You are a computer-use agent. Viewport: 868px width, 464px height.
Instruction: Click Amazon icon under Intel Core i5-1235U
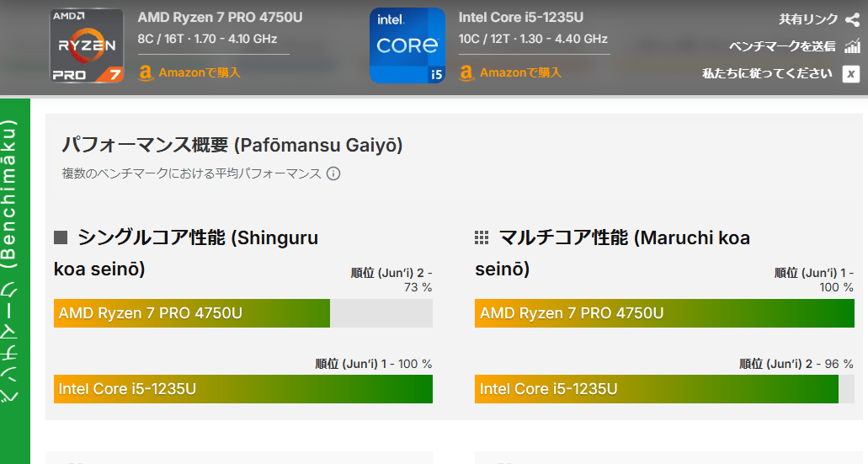coord(466,73)
